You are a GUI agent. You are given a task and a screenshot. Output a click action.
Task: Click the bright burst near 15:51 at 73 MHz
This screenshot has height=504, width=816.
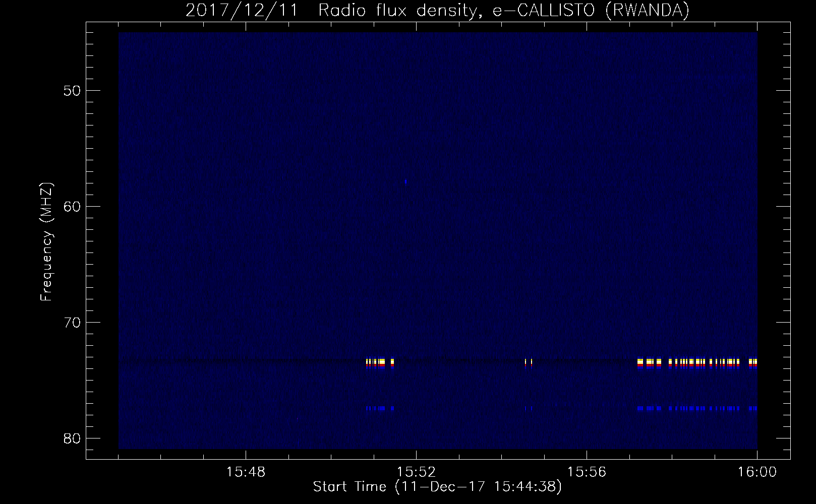tap(380, 363)
